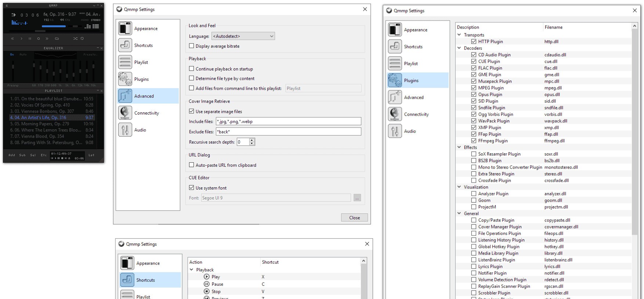Viewport: 644px width, 299px height.
Task: Click the blue volume slider in the player
Action: pos(54,26)
